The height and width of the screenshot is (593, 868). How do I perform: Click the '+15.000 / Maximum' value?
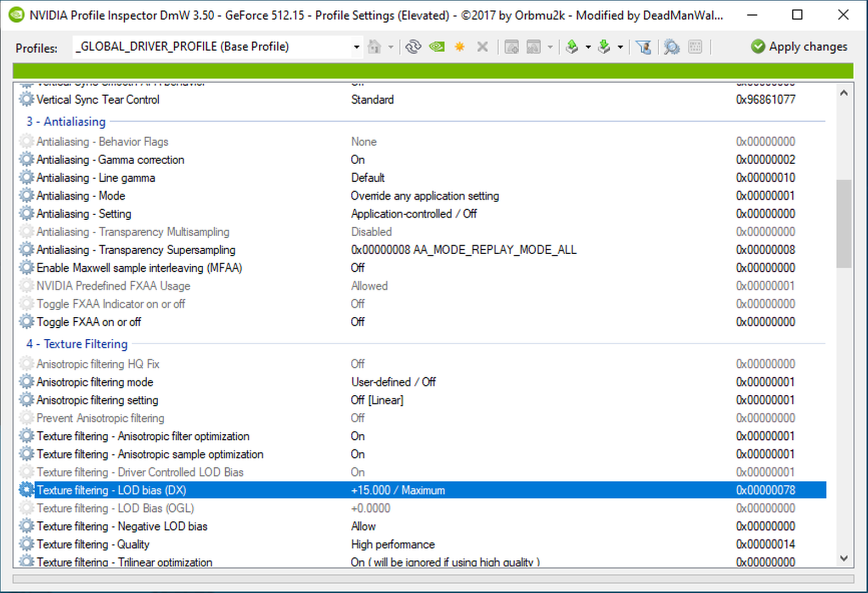[398, 490]
